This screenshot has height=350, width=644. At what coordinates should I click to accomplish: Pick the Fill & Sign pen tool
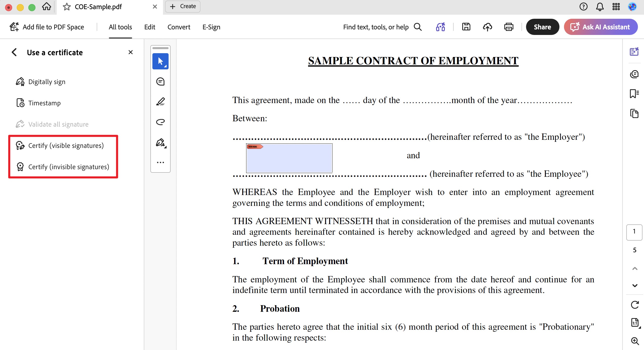pyautogui.click(x=161, y=143)
